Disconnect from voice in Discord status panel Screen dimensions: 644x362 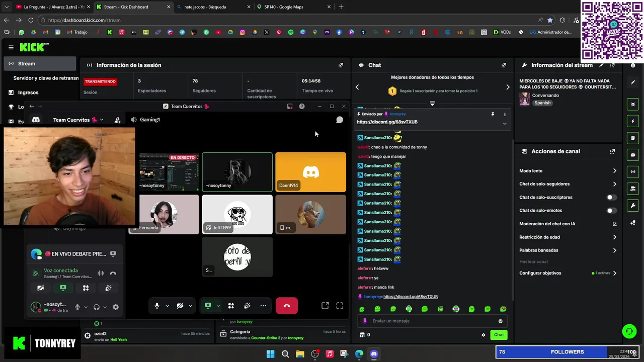(113, 273)
